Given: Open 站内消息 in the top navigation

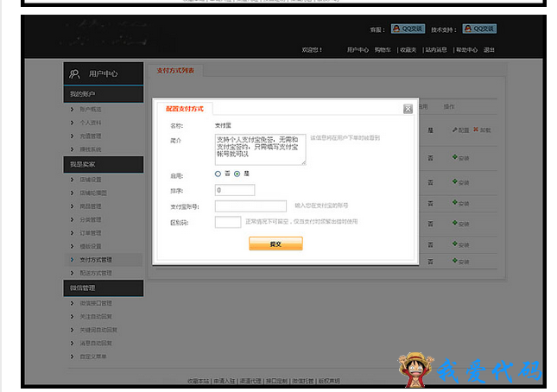Looking at the screenshot, I should (x=436, y=50).
